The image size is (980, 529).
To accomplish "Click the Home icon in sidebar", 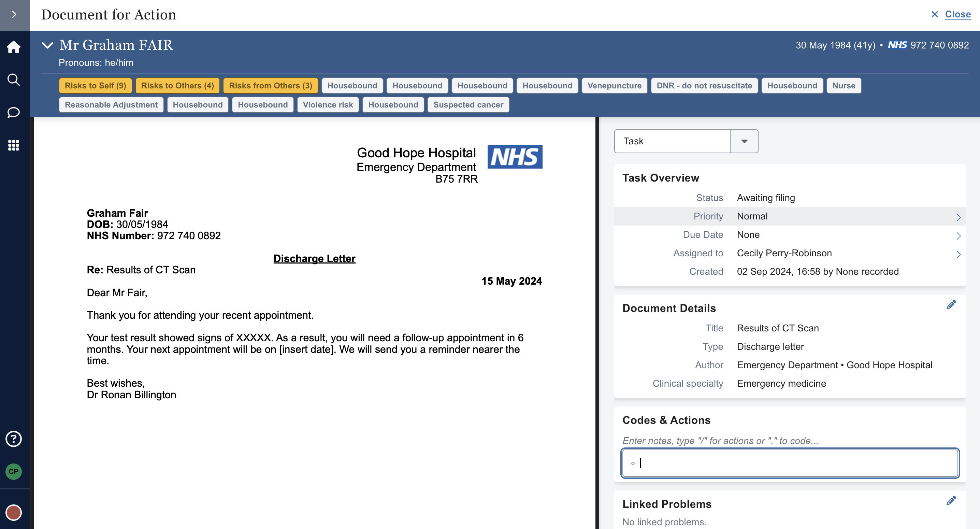I will point(14,47).
